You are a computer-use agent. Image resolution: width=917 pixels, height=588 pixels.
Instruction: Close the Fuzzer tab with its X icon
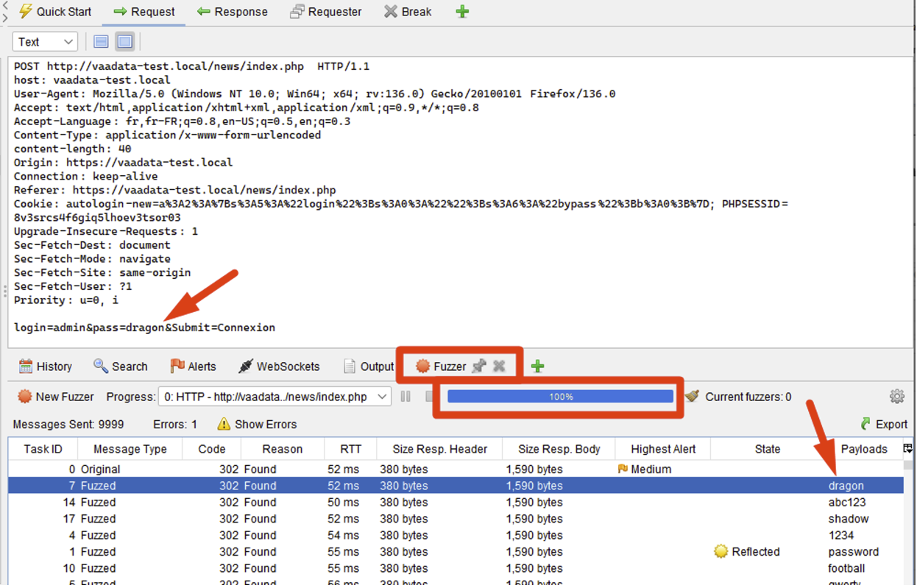[500, 366]
